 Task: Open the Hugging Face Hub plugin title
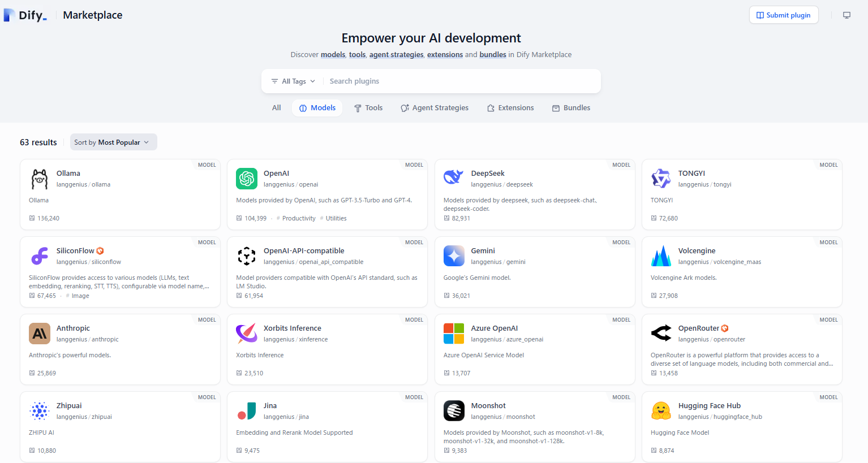pos(710,406)
